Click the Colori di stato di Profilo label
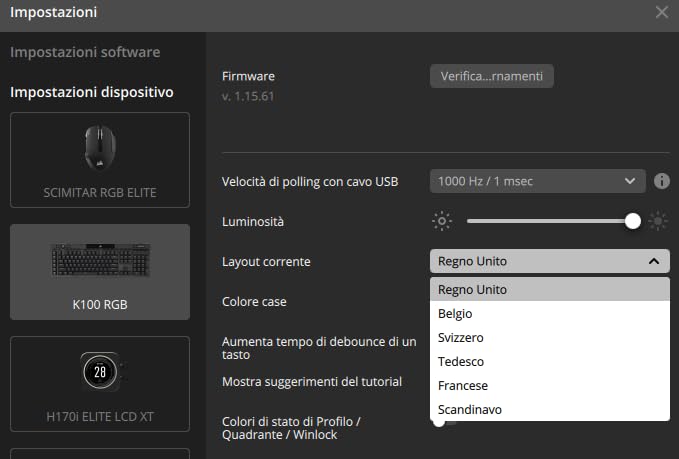Screen dimensions: 679x459 [291, 428]
